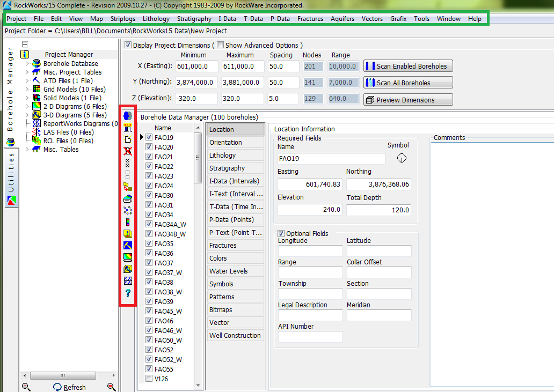This screenshot has height=392, width=554.
Task: Enable Show Advanced Options checkbox
Action: [221, 45]
